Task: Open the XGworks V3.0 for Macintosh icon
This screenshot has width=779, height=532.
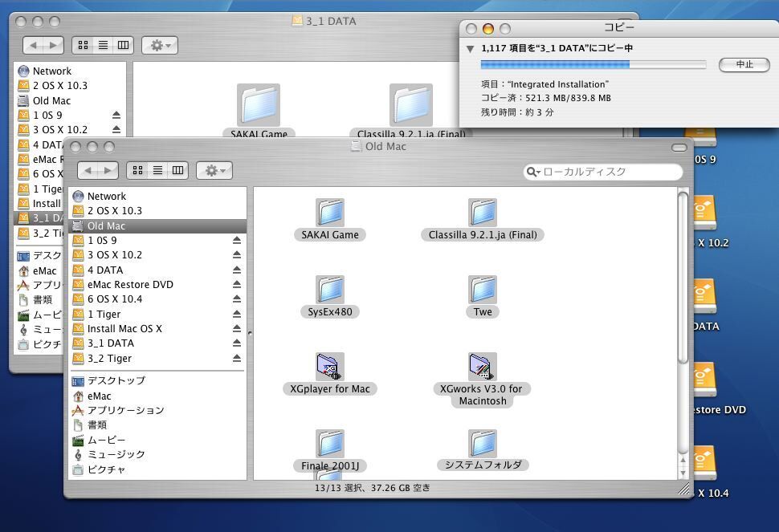Action: pos(482,367)
